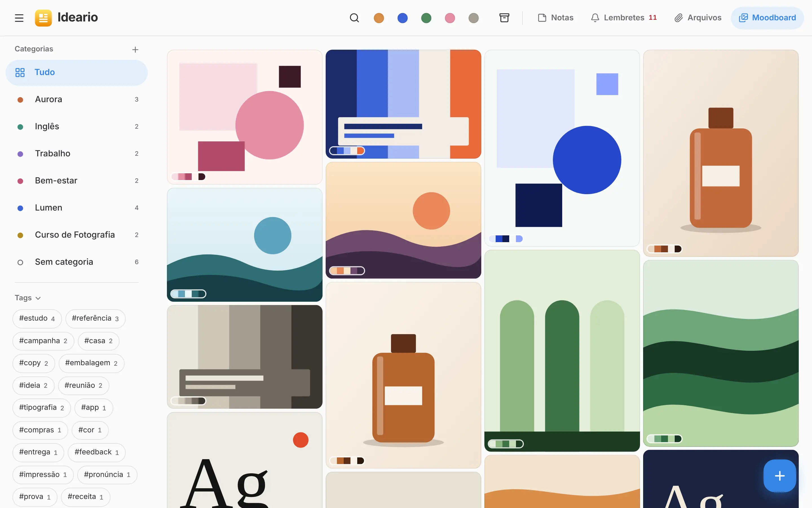Image resolution: width=812 pixels, height=508 pixels.
Task: Filter by #embalagem tag
Action: [x=91, y=363]
